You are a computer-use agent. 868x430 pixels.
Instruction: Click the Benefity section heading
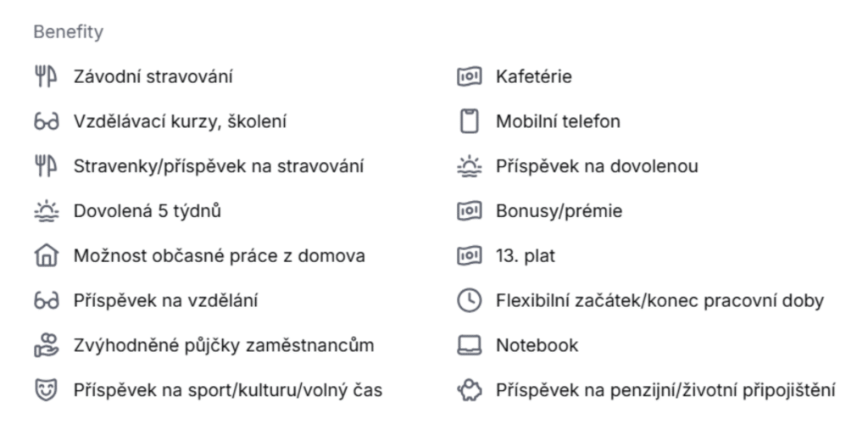[x=68, y=32]
